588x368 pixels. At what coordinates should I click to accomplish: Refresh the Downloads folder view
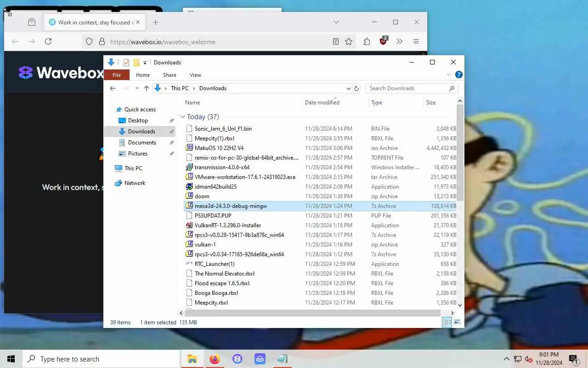[x=356, y=88]
